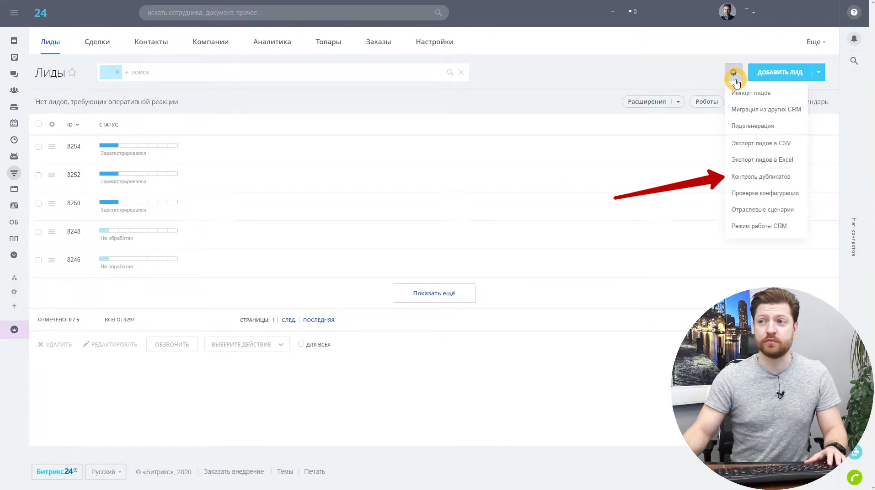Click the Роботы button

point(706,102)
